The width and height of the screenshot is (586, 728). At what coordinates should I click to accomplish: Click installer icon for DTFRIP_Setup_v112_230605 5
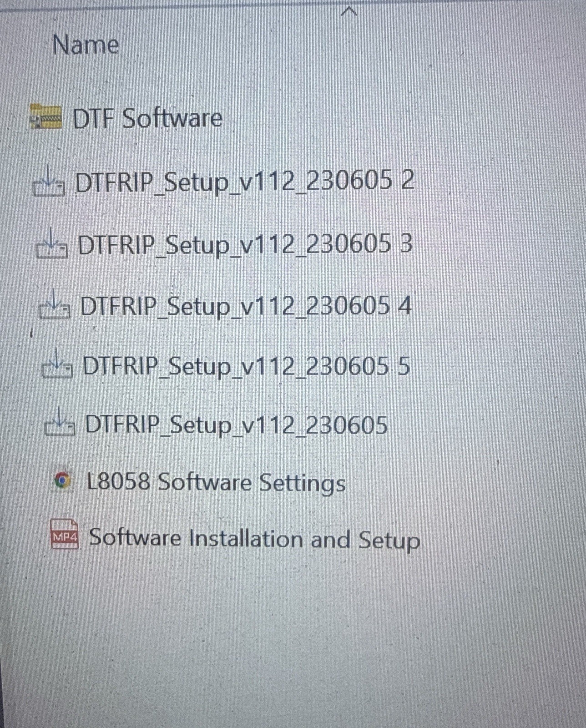coord(57,364)
